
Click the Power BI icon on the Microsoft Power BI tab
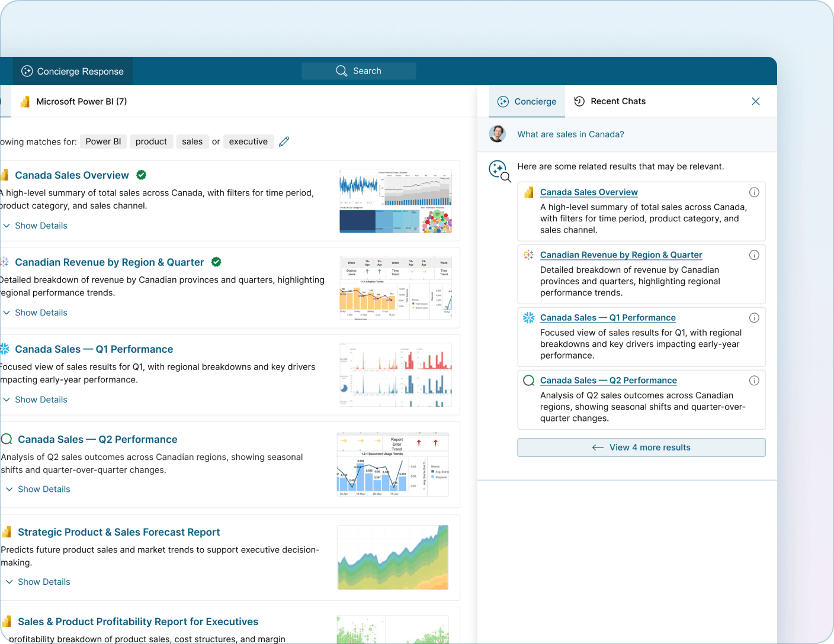(x=25, y=101)
